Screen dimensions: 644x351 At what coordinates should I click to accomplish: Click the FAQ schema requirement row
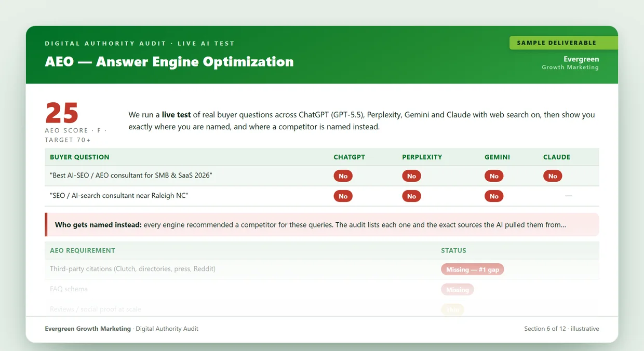(x=322, y=289)
